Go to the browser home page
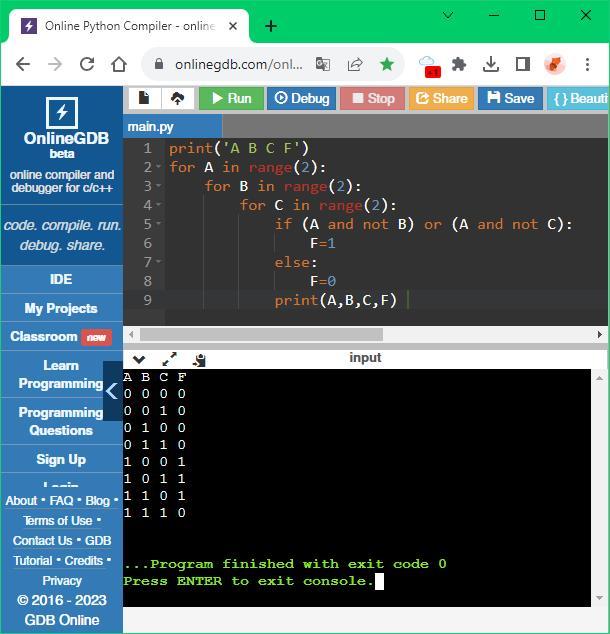This screenshot has height=634, width=610. pyautogui.click(x=119, y=64)
